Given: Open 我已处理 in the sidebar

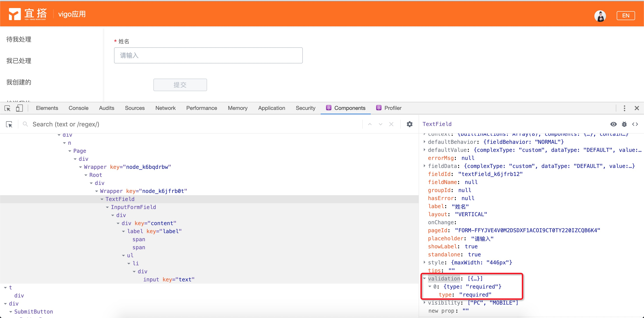Looking at the screenshot, I should coord(19,61).
